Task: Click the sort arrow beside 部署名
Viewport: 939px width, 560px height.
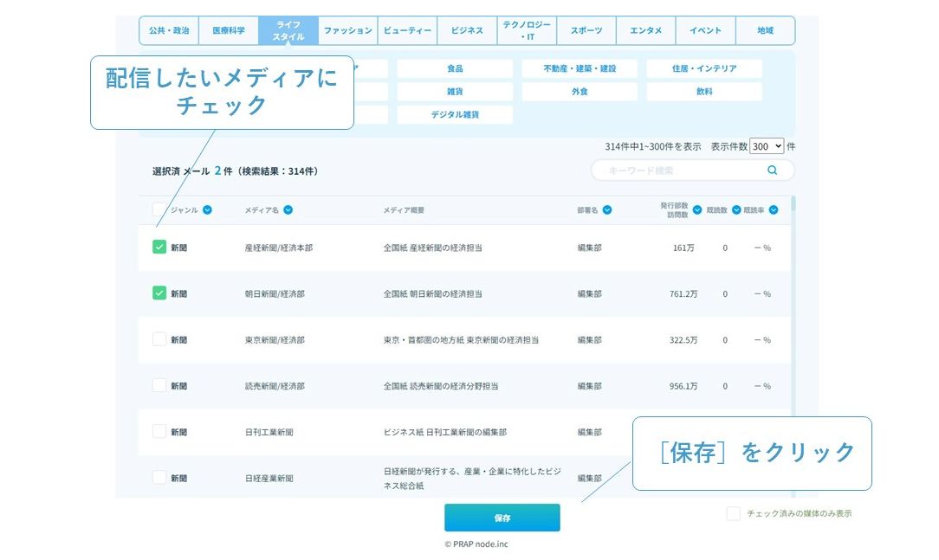Action: [x=607, y=209]
